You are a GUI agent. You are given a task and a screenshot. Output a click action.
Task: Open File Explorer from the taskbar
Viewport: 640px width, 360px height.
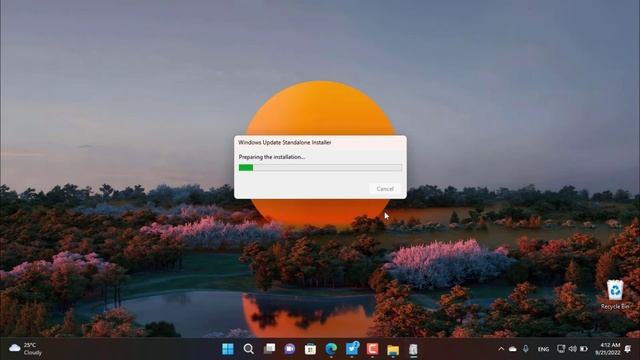click(393, 349)
